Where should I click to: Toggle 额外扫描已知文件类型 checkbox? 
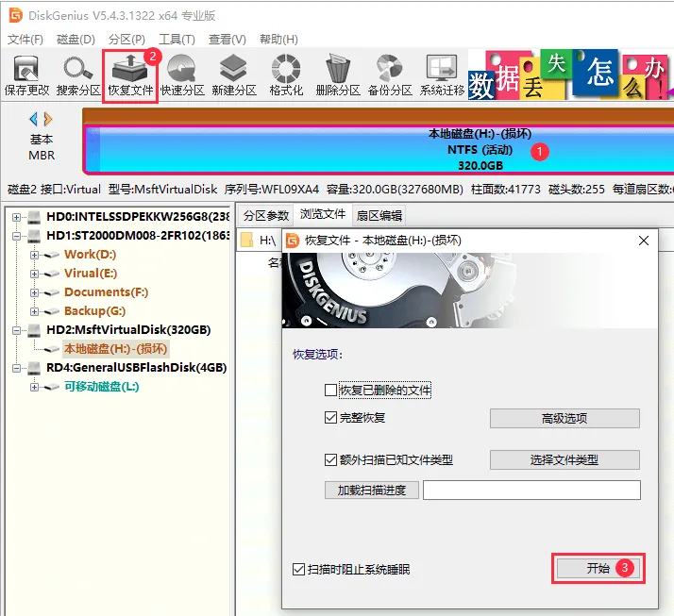pyautogui.click(x=330, y=460)
